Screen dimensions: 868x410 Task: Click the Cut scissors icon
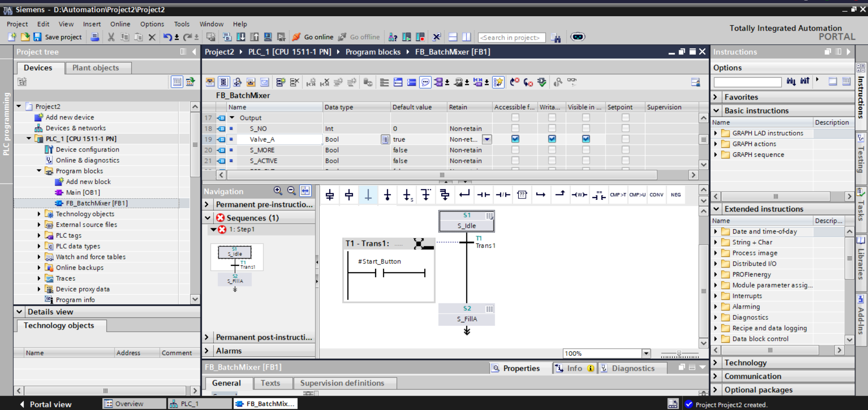(111, 37)
